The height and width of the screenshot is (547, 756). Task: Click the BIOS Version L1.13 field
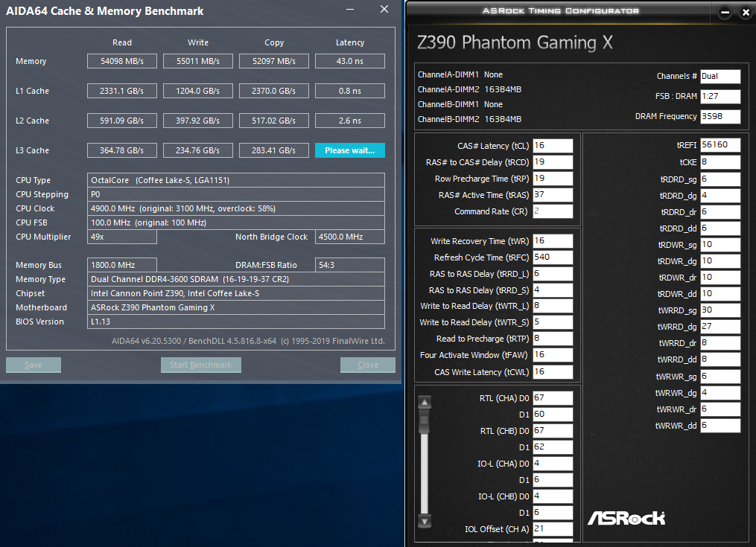tap(236, 322)
